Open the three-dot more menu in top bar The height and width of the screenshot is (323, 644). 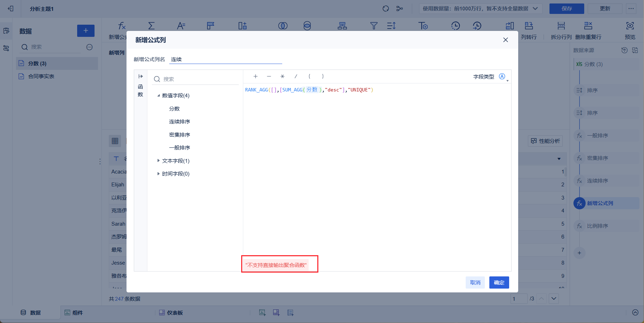(631, 8)
